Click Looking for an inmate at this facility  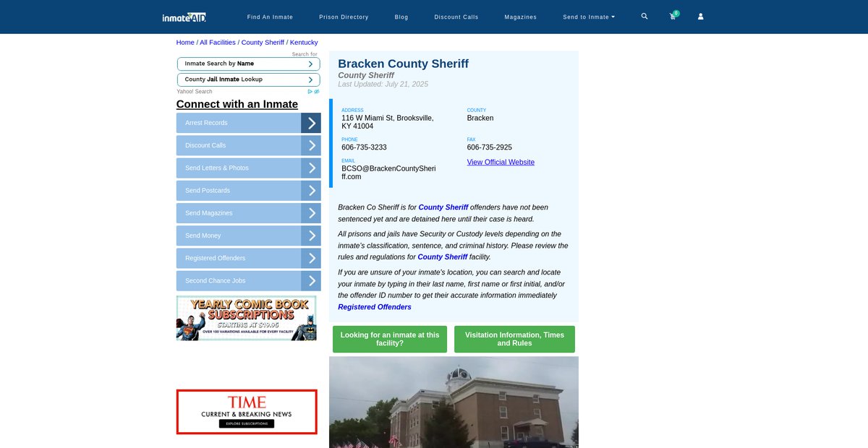click(x=390, y=339)
